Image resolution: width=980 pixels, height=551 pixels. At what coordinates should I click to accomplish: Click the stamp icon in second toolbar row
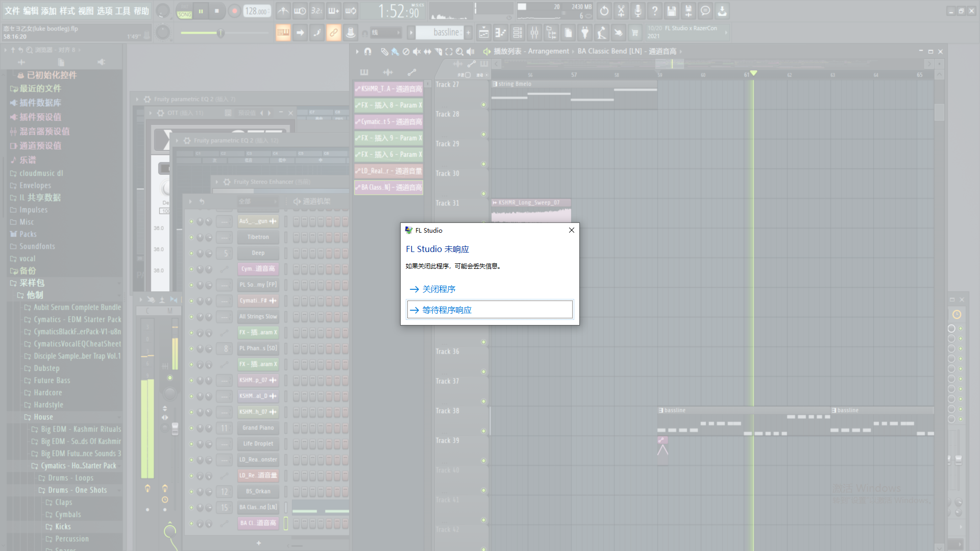point(351,33)
